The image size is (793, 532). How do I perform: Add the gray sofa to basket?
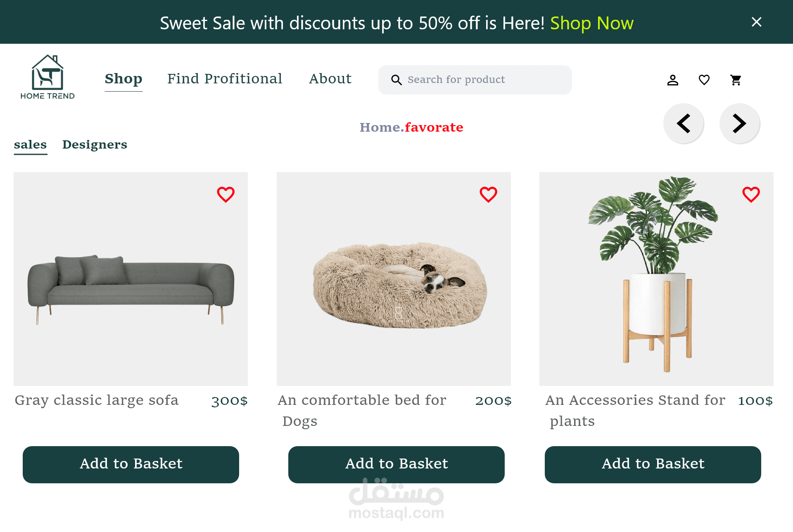pyautogui.click(x=131, y=464)
